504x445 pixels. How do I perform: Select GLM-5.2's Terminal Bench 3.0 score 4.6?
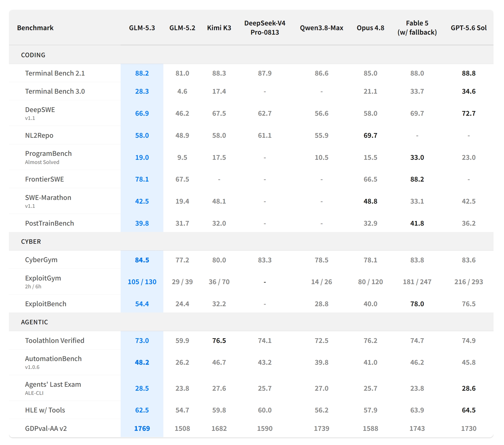(x=182, y=91)
